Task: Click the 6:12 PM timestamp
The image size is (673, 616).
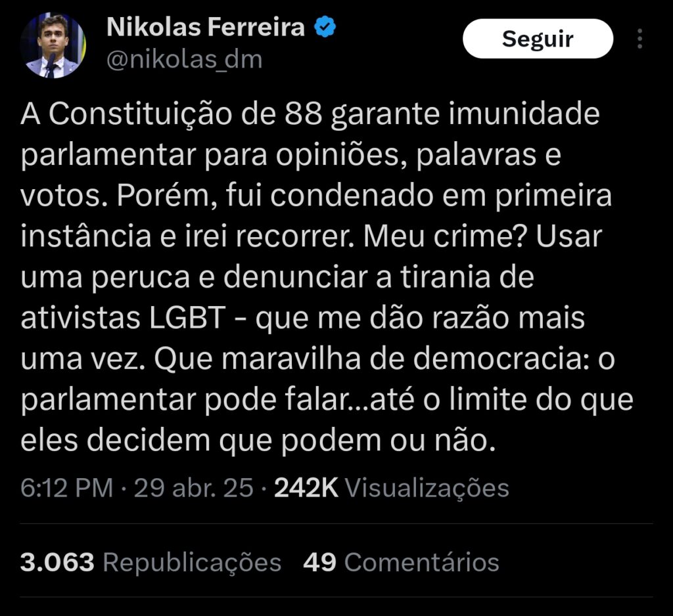Action: click(x=66, y=488)
